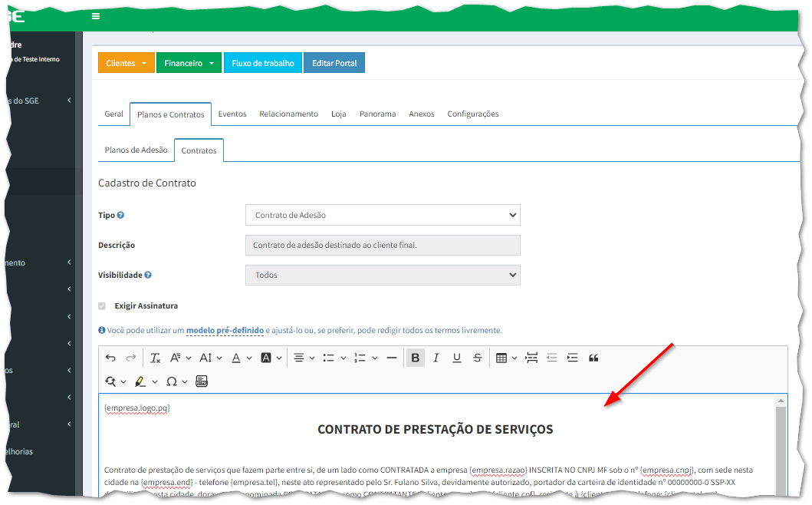The image size is (812, 505).
Task: Toggle strikethrough formatting
Action: pyautogui.click(x=478, y=358)
